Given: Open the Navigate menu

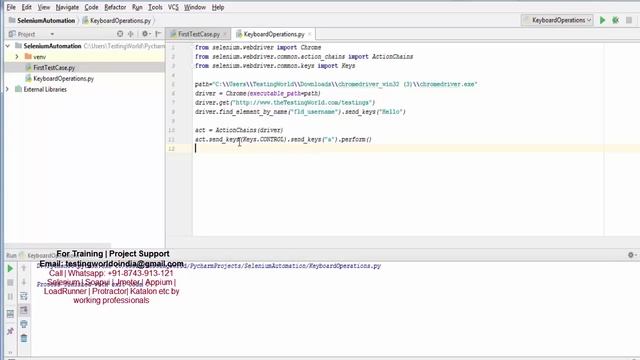Looking at the screenshot, I should (67, 7).
